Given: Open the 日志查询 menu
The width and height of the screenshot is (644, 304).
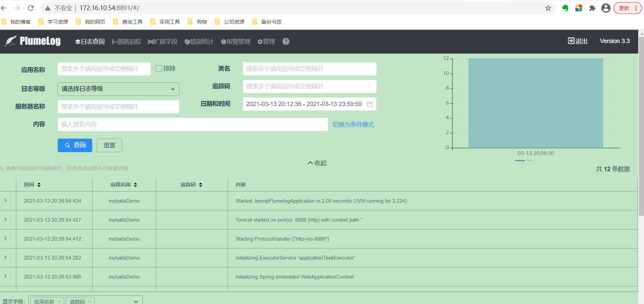Looking at the screenshot, I should tap(90, 41).
